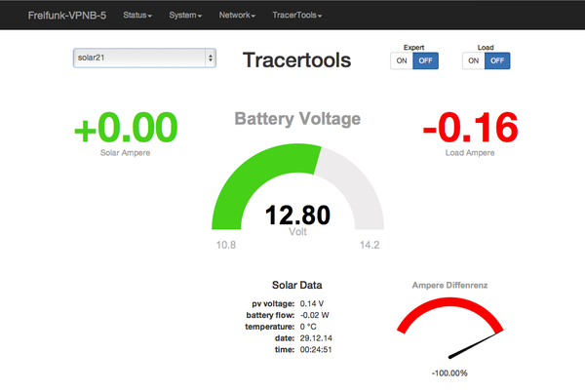Turn Load ON
Screen dimensions: 585x392
pyautogui.click(x=473, y=60)
